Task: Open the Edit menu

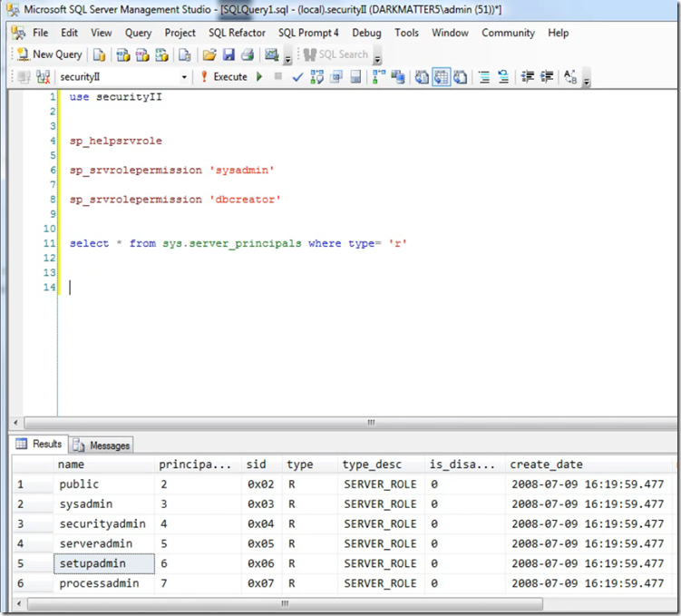Action: (x=69, y=33)
